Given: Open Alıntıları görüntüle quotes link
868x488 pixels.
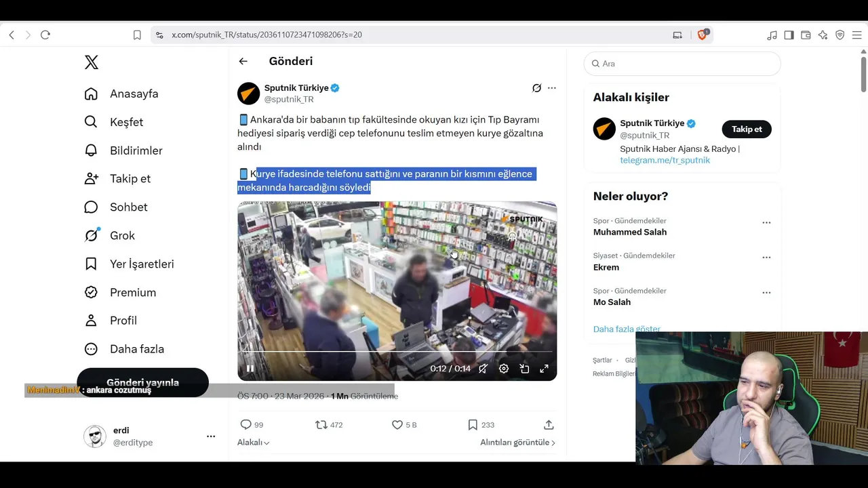Looking at the screenshot, I should [518, 443].
